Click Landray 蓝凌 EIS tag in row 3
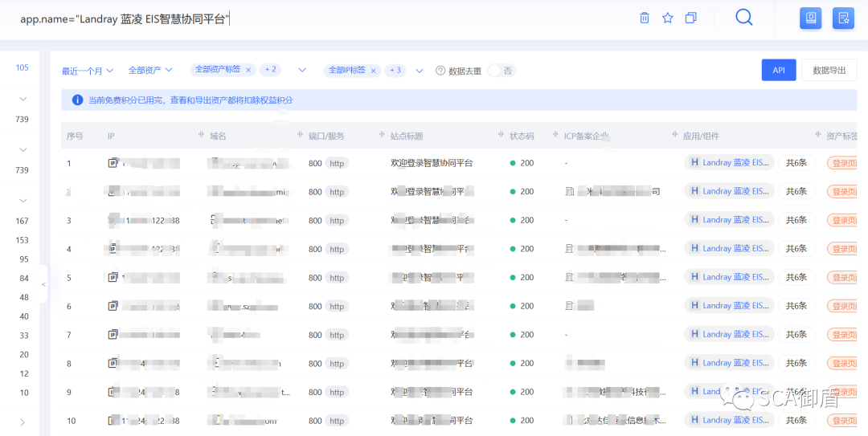Viewport: 868px width, 436px height. [x=730, y=220]
